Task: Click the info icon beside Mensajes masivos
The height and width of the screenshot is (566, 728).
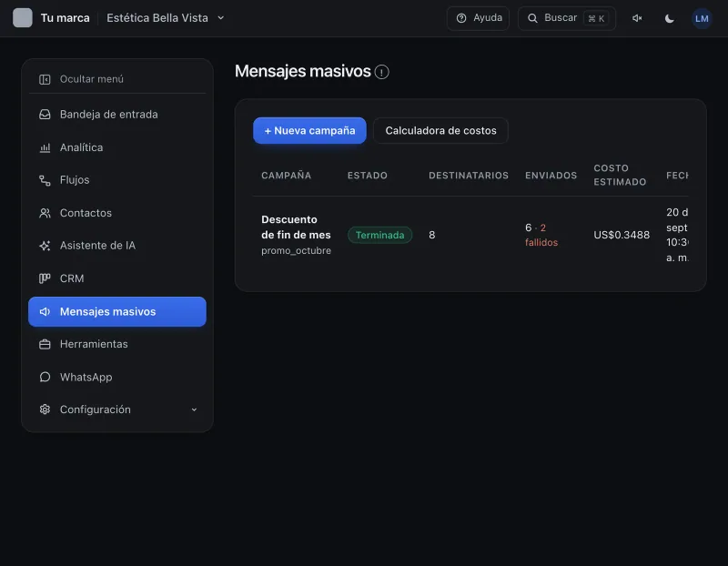Action: click(381, 72)
